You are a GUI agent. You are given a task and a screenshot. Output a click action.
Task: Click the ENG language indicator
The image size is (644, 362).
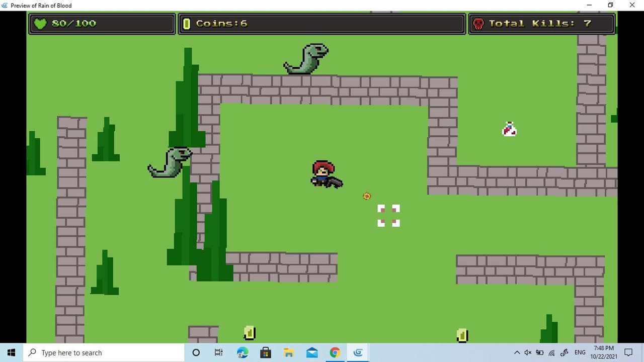click(x=580, y=352)
